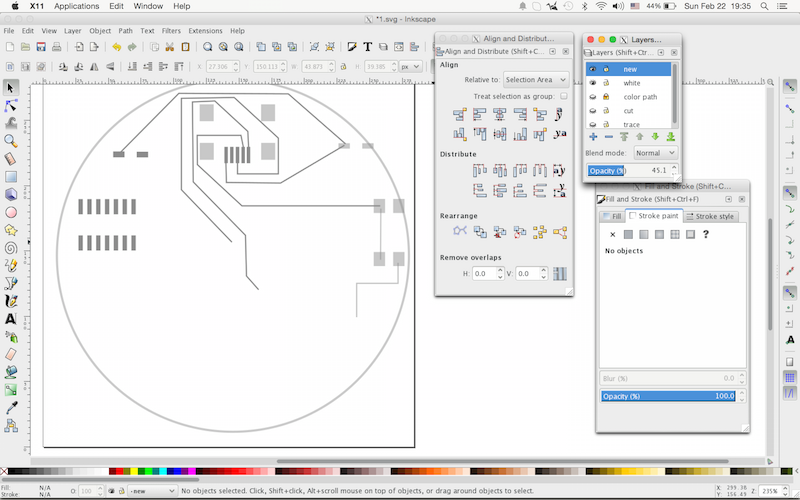The width and height of the screenshot is (800, 500).
Task: Select the Bezier pen tool
Action: click(x=10, y=283)
